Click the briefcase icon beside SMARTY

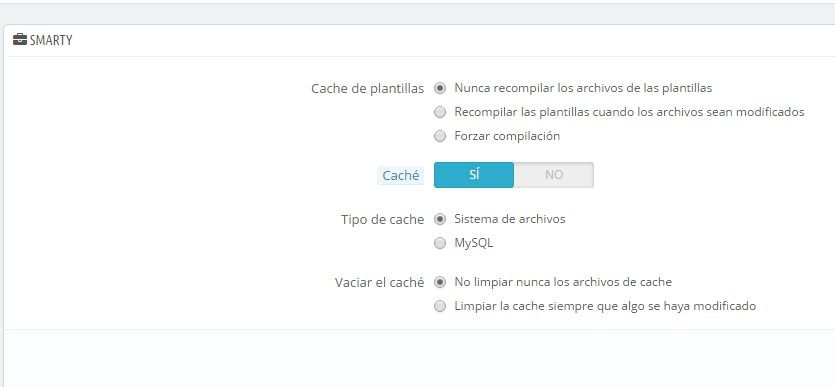20,40
